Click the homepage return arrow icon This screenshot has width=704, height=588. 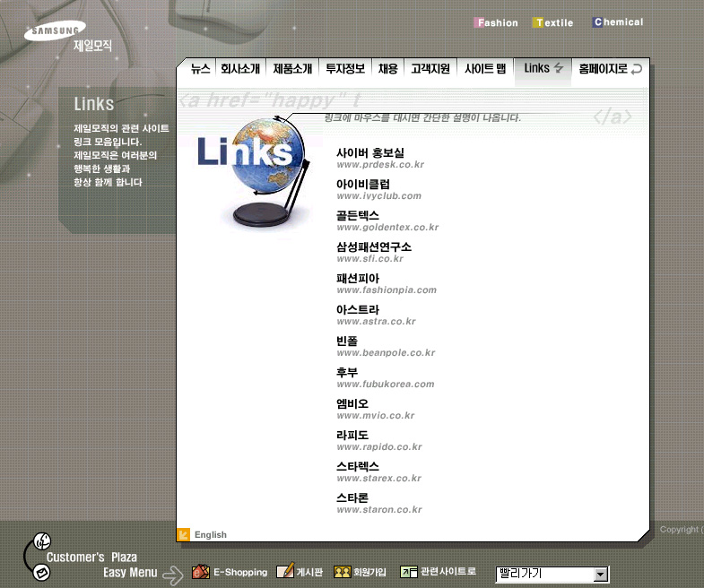click(637, 69)
